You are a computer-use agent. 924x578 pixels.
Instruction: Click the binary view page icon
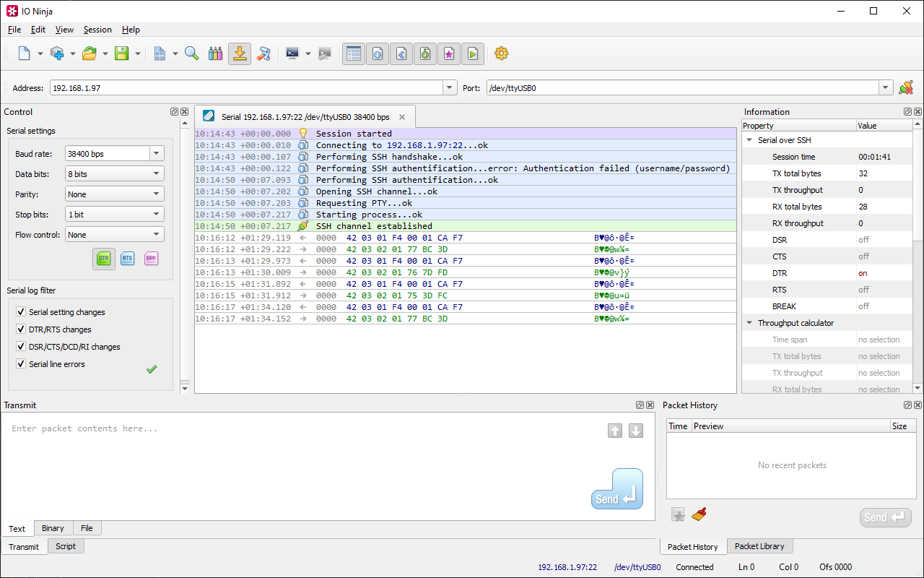pyautogui.click(x=160, y=53)
